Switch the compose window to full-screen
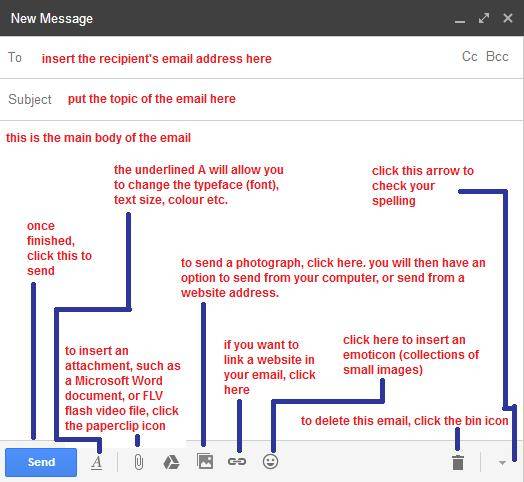This screenshot has height=482, width=524. (x=484, y=18)
